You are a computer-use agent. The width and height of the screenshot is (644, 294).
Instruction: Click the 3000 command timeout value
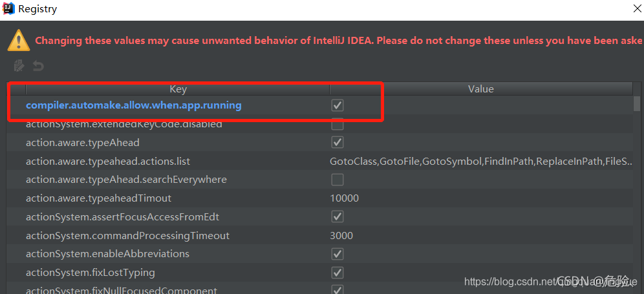point(341,236)
